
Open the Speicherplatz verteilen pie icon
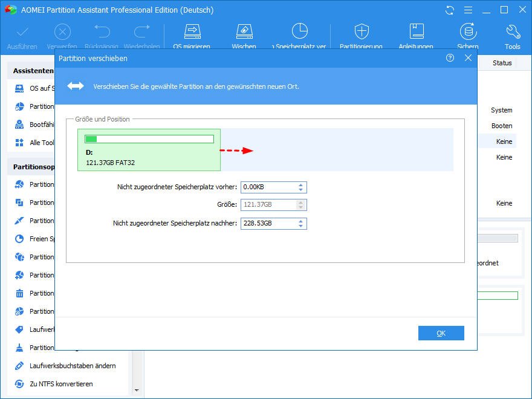[x=300, y=31]
